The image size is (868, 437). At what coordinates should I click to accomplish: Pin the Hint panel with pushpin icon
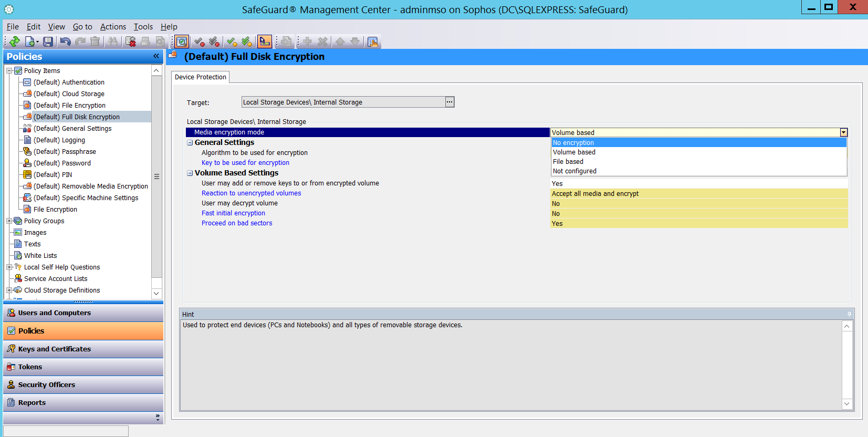coord(849,314)
